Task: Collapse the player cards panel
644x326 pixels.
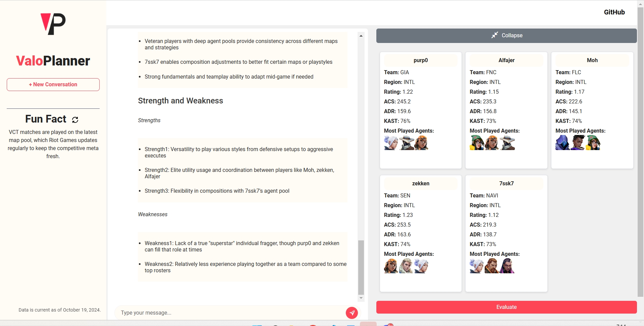Action: pos(506,36)
